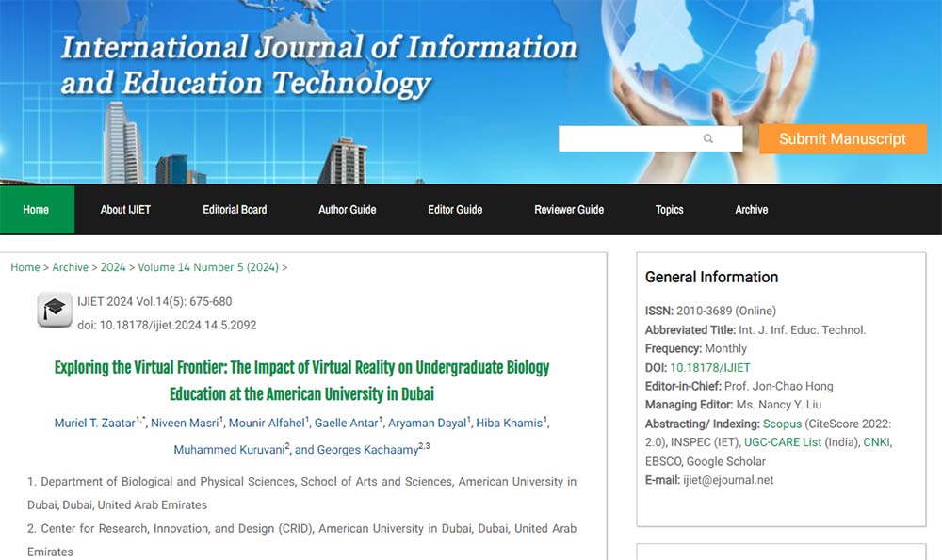This screenshot has height=560, width=942.
Task: Click affiliation 2 Center for Research text
Action: point(301,540)
